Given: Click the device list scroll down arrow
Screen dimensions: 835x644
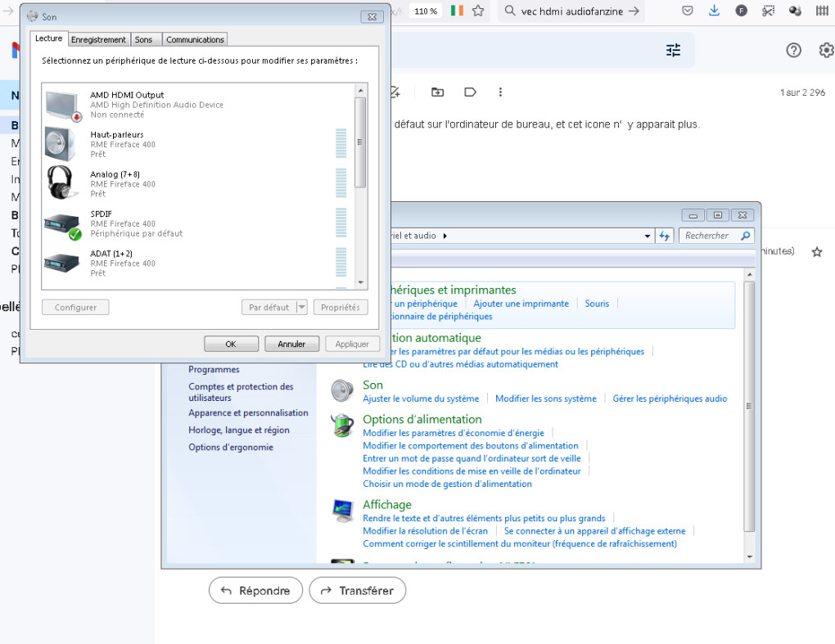Looking at the screenshot, I should tap(360, 282).
